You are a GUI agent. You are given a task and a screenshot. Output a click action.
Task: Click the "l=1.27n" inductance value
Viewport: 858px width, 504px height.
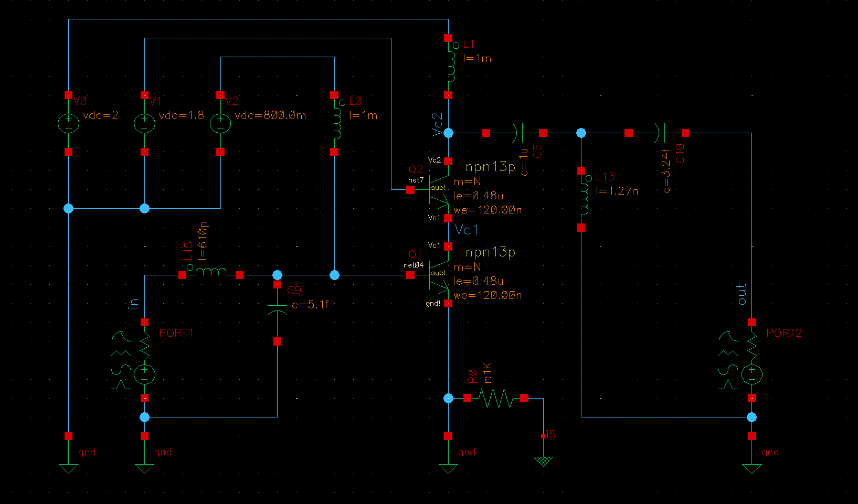pyautogui.click(x=617, y=191)
